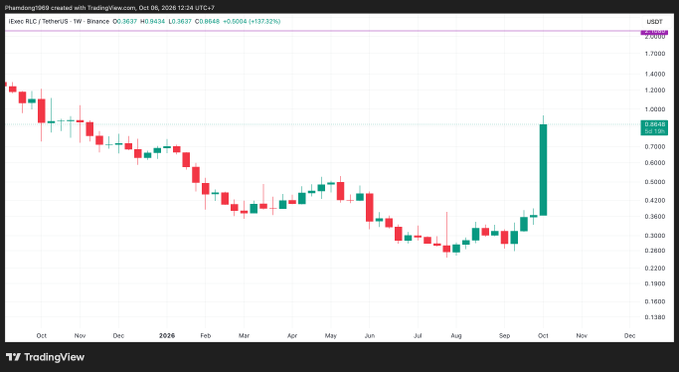The width and height of the screenshot is (679, 372).
Task: Click the green 0.8648 current price label
Action: click(654, 128)
